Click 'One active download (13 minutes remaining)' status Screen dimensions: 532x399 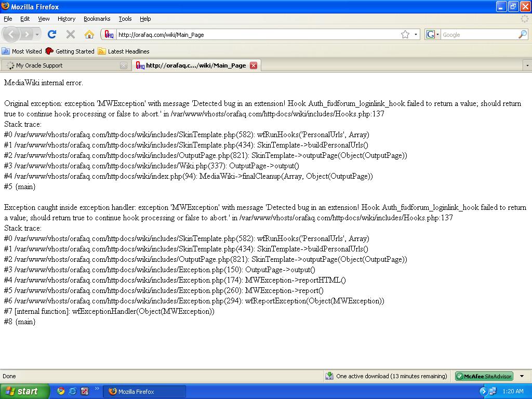(x=392, y=376)
